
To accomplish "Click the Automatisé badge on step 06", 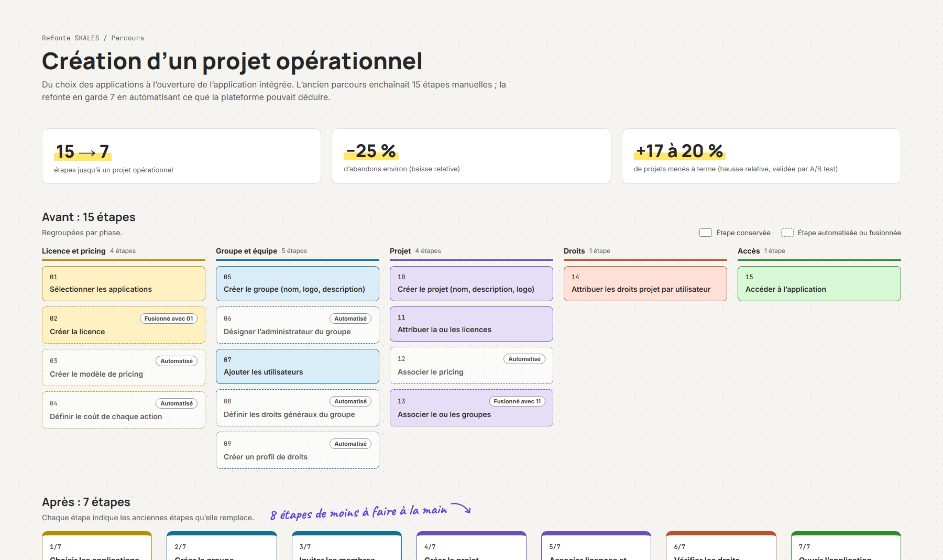I will coord(350,319).
